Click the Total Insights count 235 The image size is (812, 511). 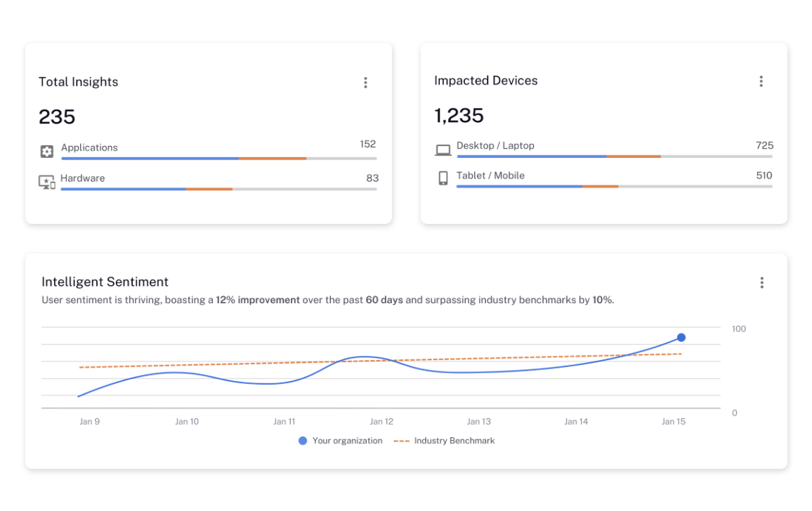57,117
